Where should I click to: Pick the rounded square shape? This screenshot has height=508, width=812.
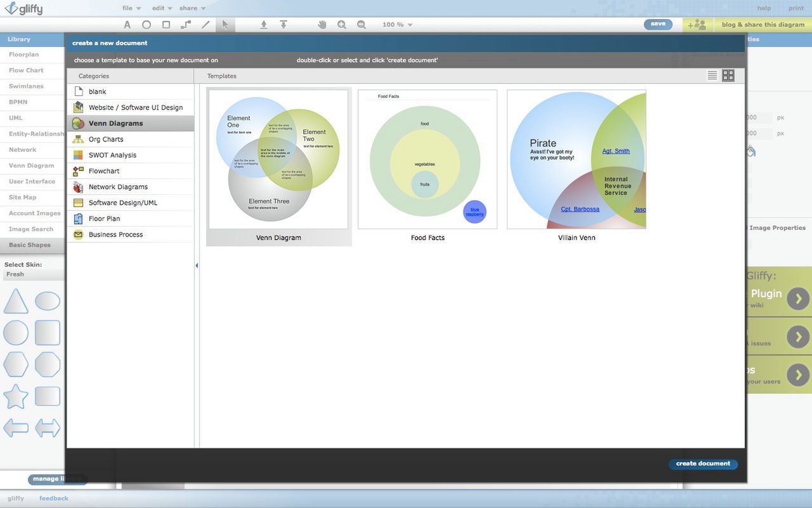point(48,333)
